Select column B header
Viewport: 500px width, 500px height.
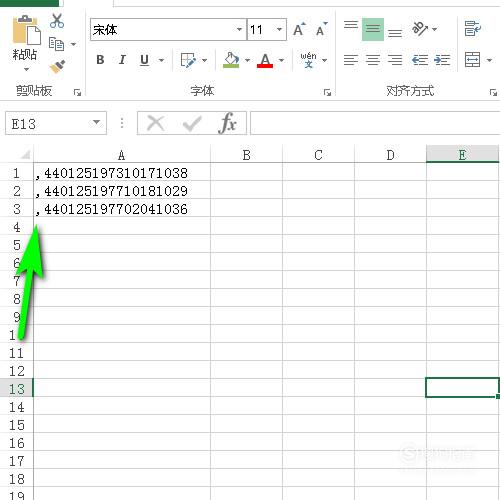(246, 154)
